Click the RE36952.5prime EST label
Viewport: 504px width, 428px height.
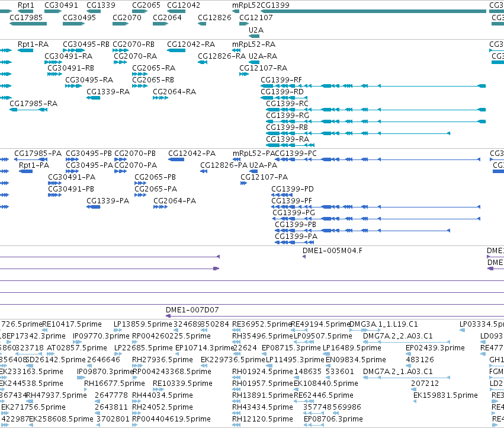[262, 324]
